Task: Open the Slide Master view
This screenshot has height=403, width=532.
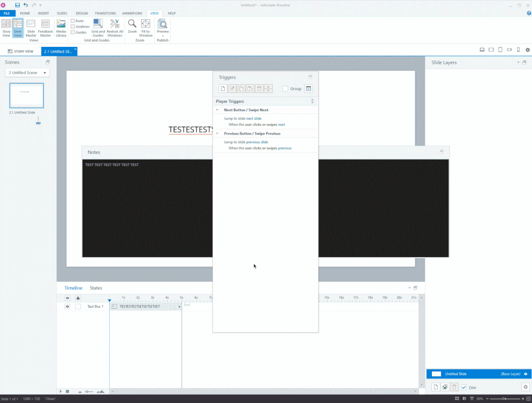Action: click(x=31, y=28)
